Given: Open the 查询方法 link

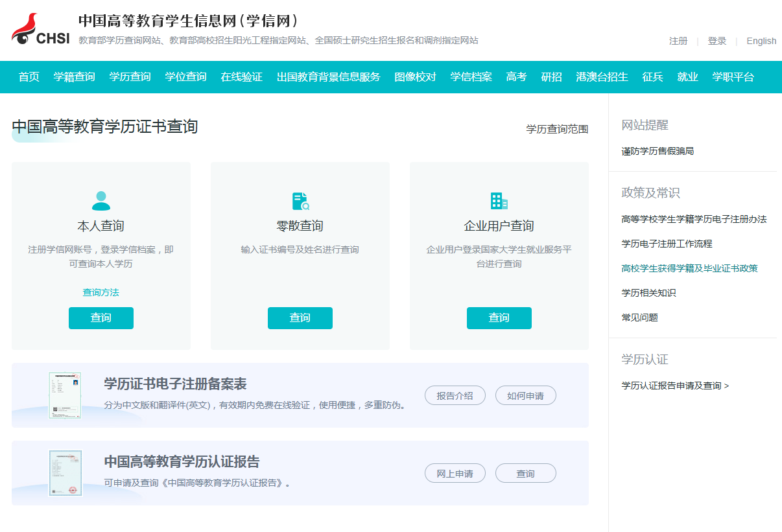Looking at the screenshot, I should [101, 292].
